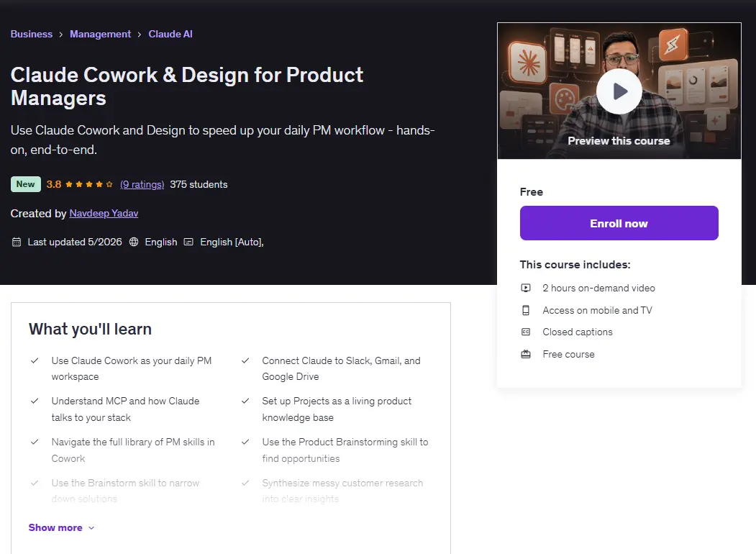Screen dimensions: 756x554
Task: Click the calendar icon beside Last updated
Action: pos(17,242)
